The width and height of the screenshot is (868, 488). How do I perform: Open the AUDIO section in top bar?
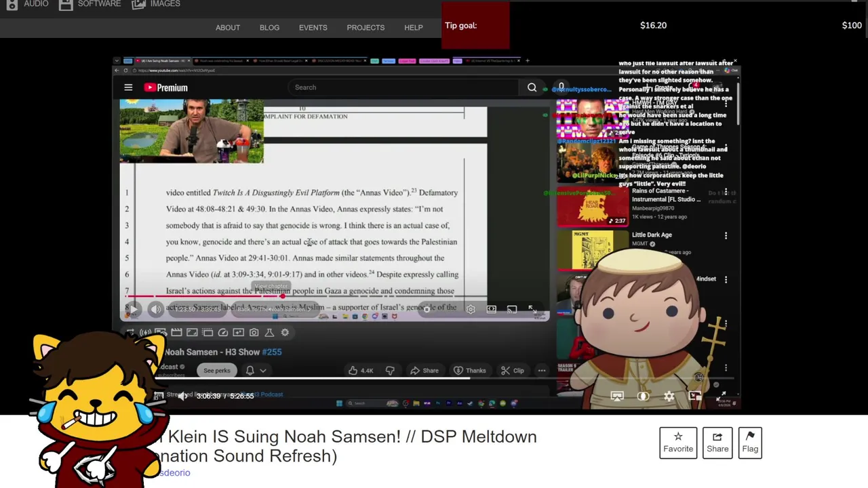27,4
